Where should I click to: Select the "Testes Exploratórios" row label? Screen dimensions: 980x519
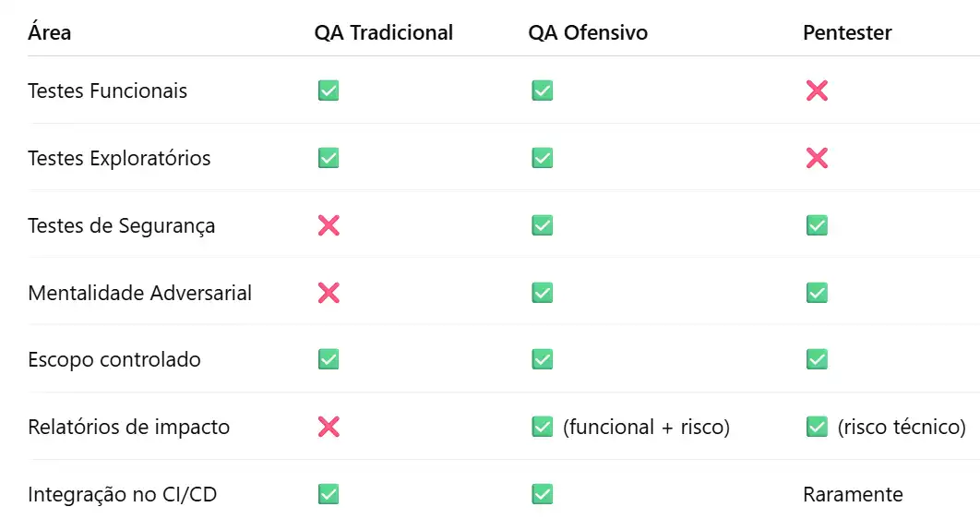(x=119, y=158)
